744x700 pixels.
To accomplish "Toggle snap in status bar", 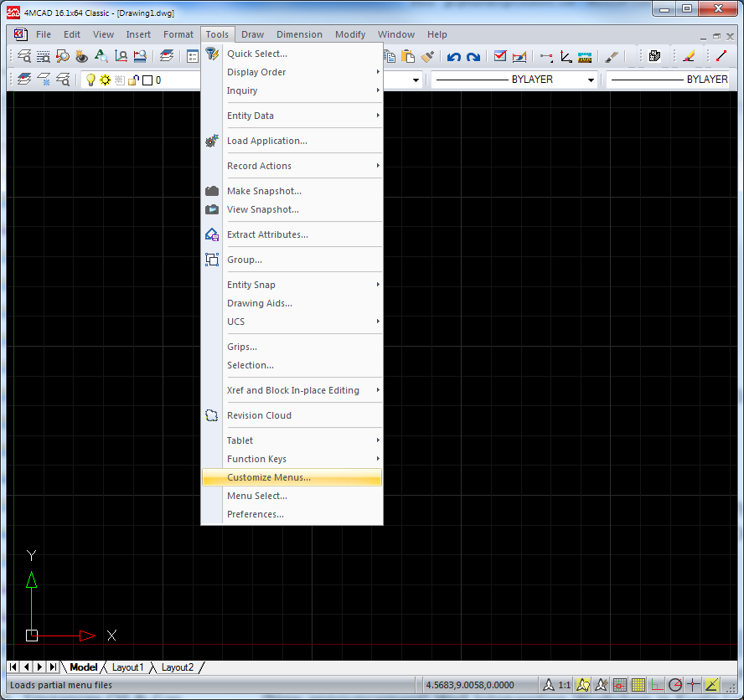I will (620, 685).
